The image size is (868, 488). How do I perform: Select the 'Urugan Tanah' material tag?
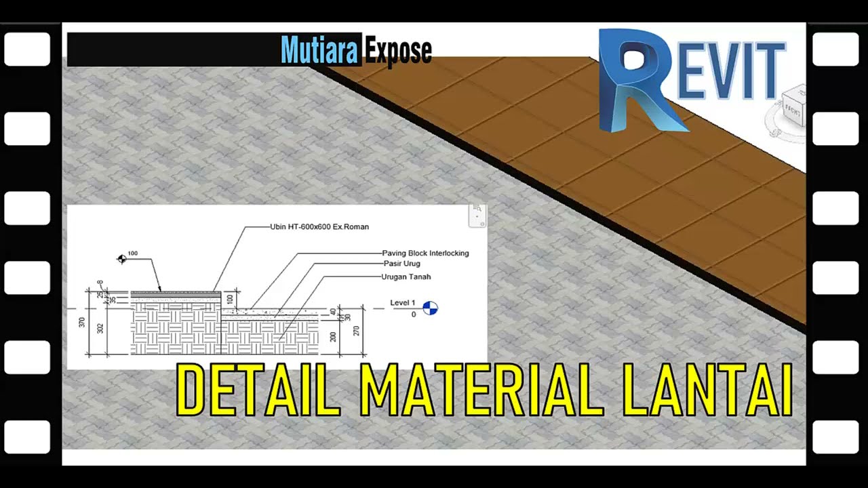tap(406, 277)
